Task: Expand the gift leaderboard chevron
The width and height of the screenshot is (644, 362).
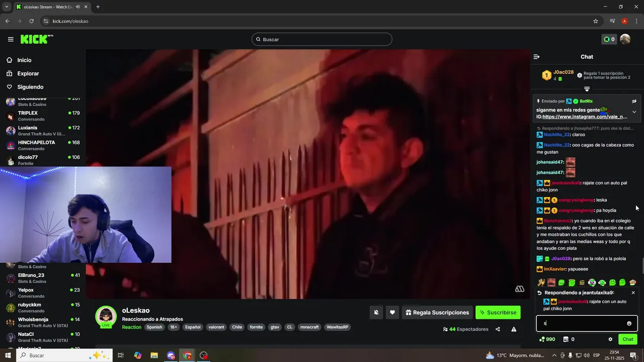Action: (587, 89)
